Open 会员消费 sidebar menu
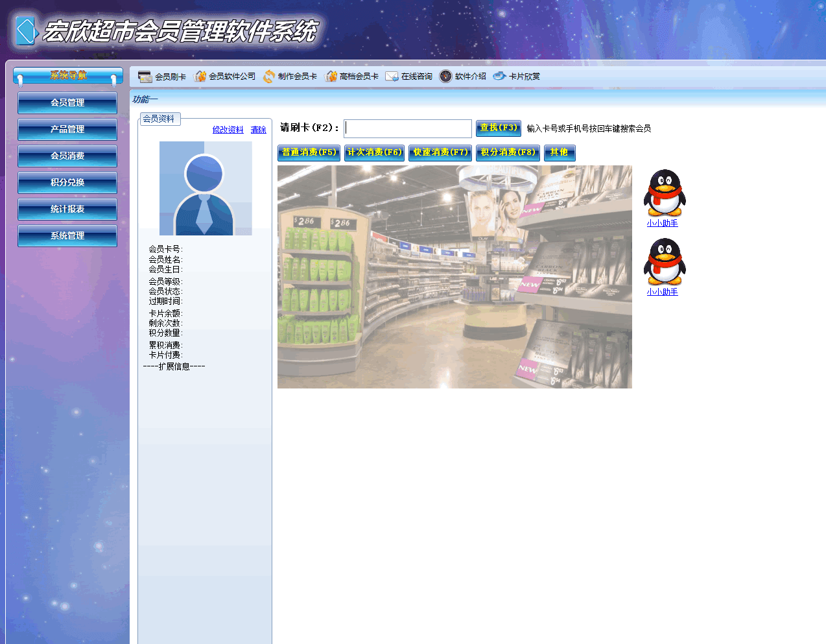 tap(67, 156)
